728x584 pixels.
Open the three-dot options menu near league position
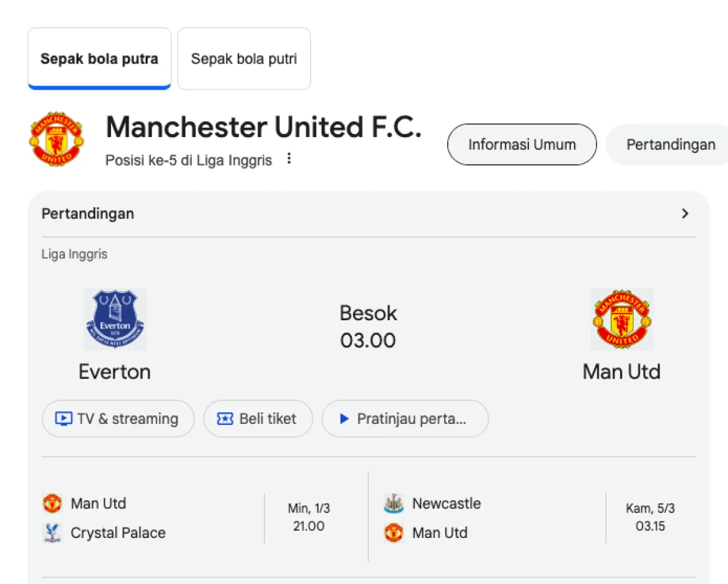[x=289, y=159]
